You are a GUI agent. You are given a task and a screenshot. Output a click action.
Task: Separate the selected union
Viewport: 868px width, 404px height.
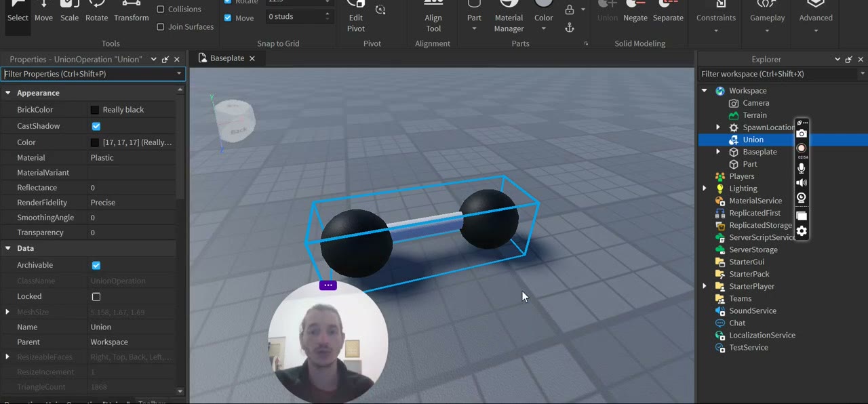tap(668, 12)
